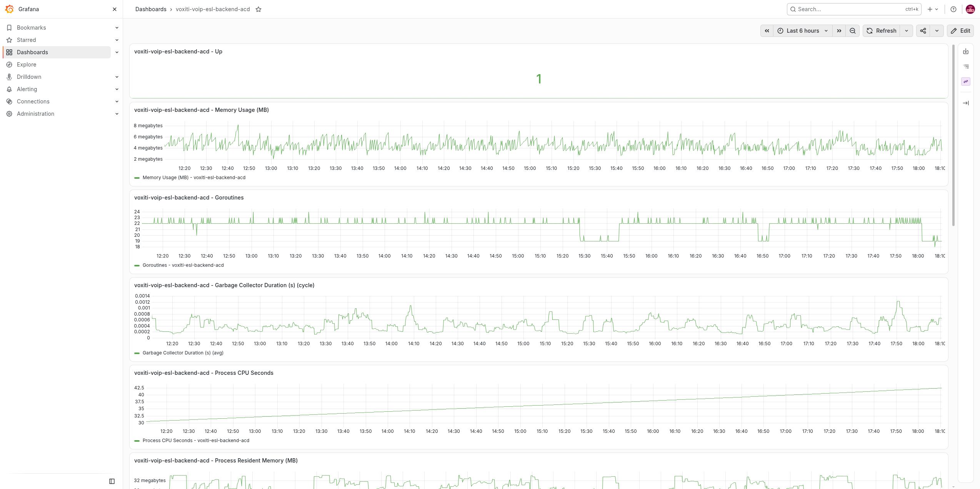Toggle Process CPU Seconds legend series
The width and height of the screenshot is (980, 489).
pos(196,441)
